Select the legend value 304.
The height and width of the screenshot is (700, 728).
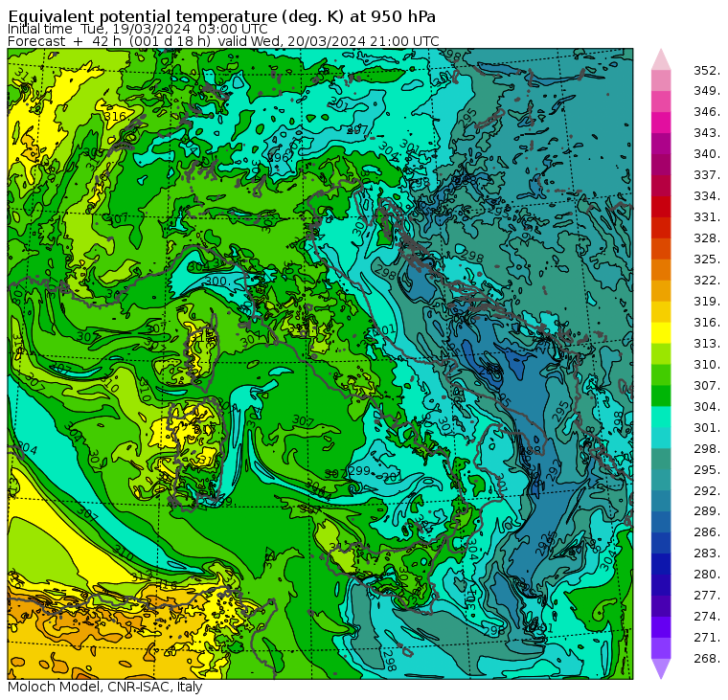pyautogui.click(x=707, y=407)
